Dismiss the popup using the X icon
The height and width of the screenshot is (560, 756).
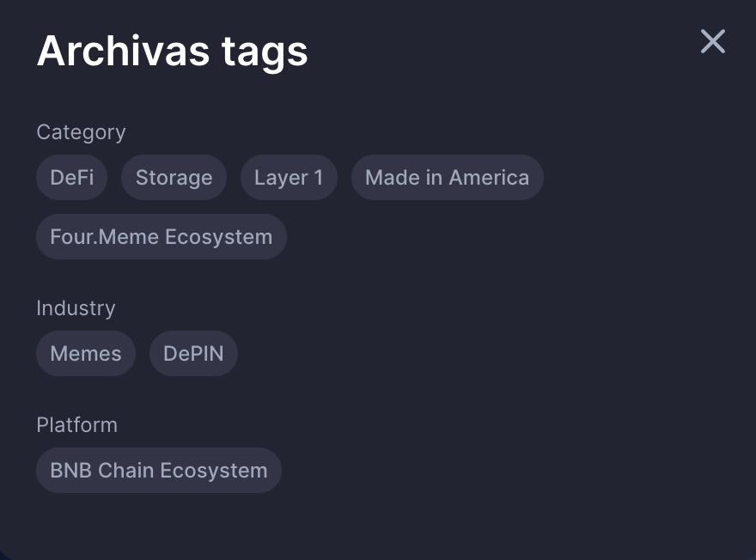click(712, 41)
